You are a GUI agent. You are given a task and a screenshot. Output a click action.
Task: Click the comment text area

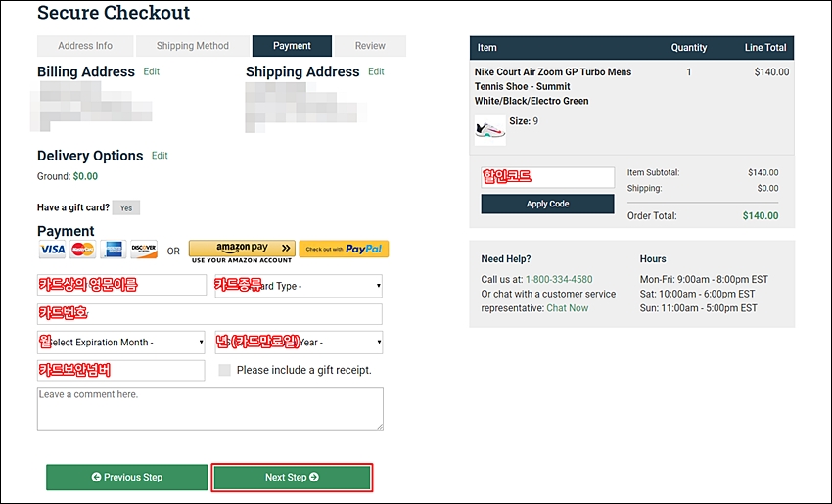[210, 408]
